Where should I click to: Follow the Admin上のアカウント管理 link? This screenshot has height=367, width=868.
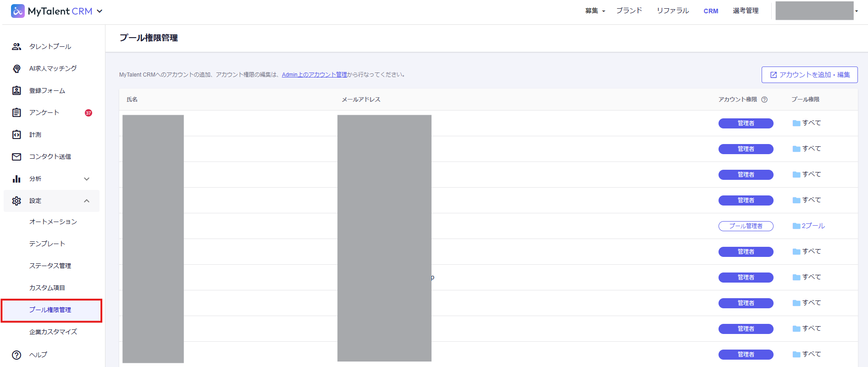point(314,75)
